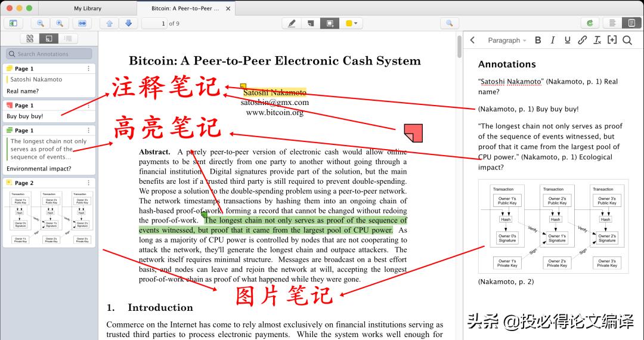Show the thumbnails view in sidebar
The width and height of the screenshot is (644, 340).
coord(30,39)
